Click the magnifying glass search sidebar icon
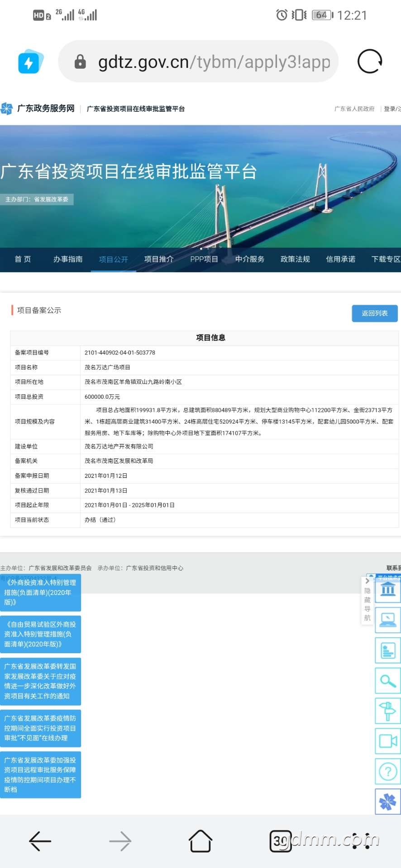This screenshot has width=401, height=868. coord(388,681)
